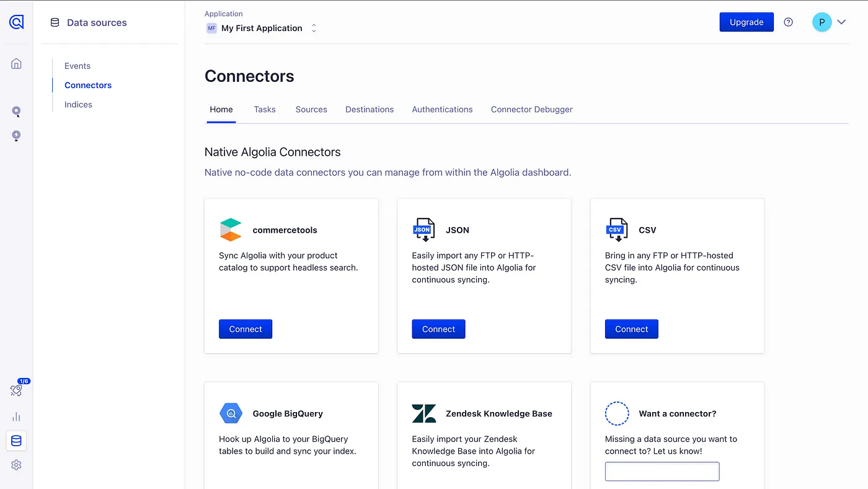Open the Search pin icon in sidebar
Viewport: 868px width, 489px height.
tap(16, 112)
